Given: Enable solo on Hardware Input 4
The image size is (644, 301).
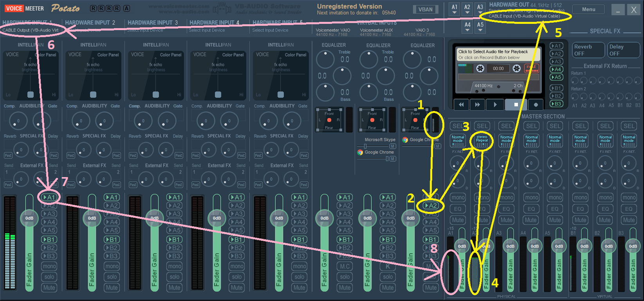Looking at the screenshot, I should coord(237,277).
